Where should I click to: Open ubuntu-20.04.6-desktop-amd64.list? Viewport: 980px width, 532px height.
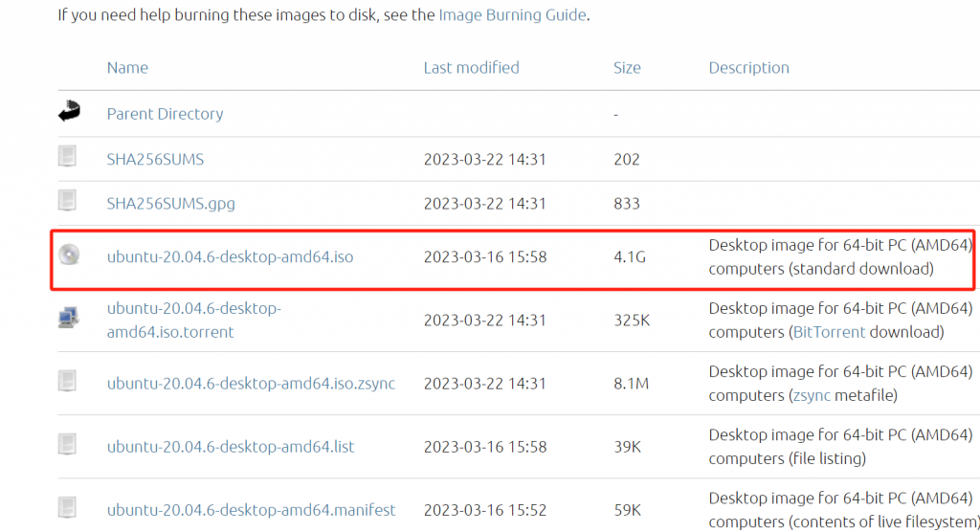click(x=230, y=447)
